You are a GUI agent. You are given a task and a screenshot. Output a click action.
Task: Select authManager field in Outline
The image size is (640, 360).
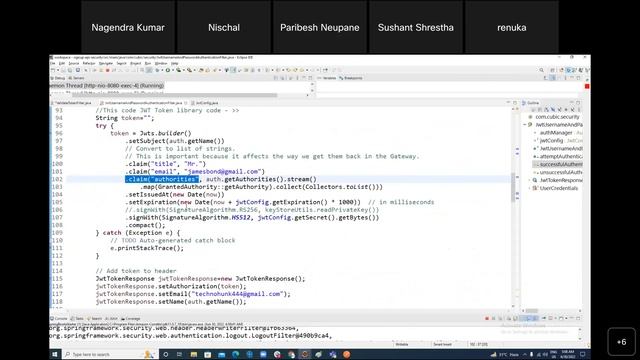click(x=556, y=133)
